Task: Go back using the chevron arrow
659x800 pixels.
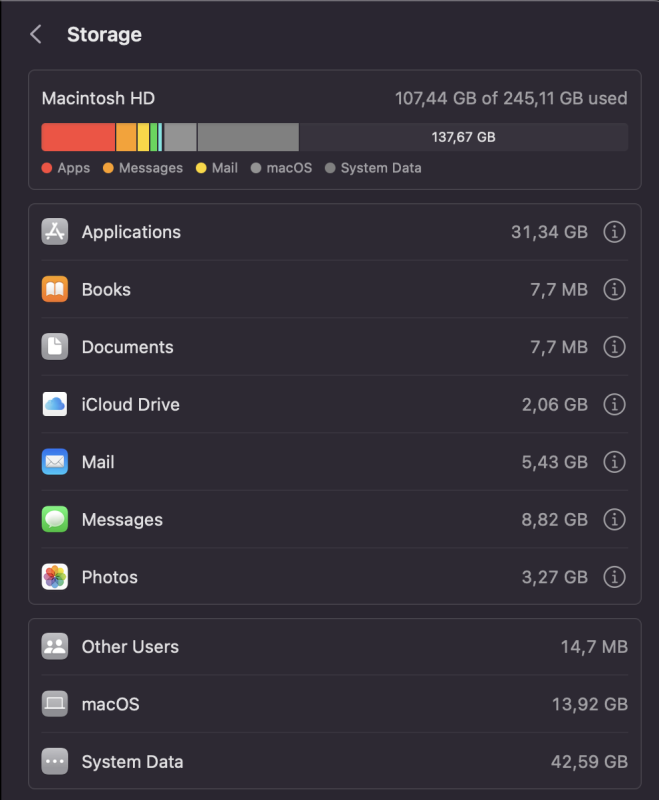Action: tap(36, 35)
